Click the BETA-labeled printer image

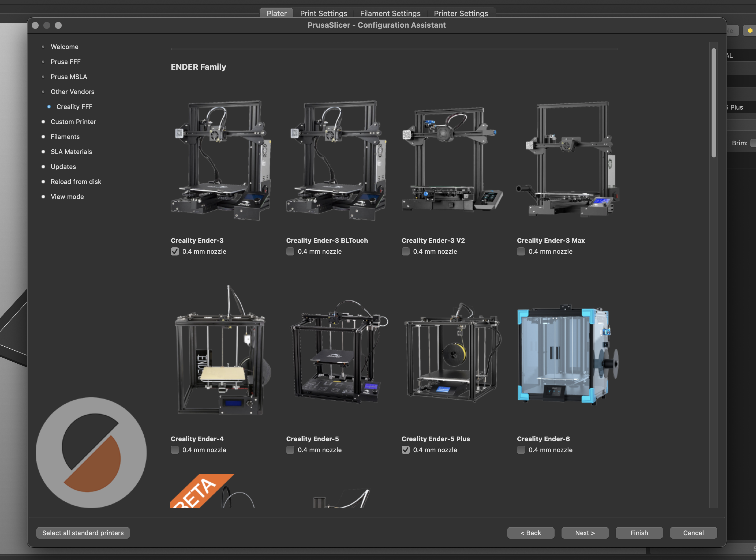212,491
